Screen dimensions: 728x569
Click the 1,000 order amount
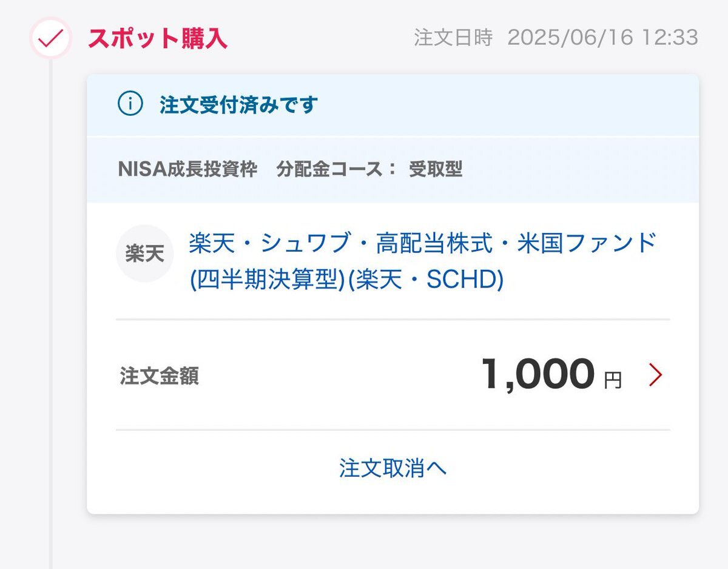[538, 374]
